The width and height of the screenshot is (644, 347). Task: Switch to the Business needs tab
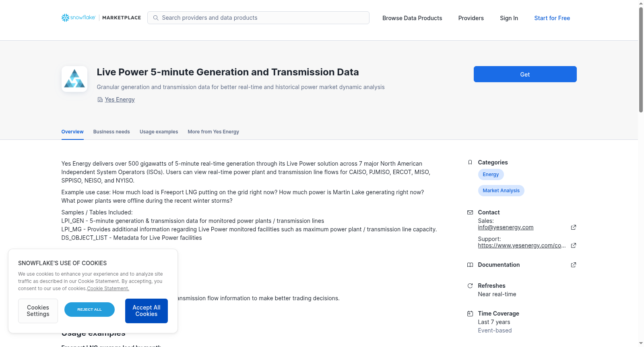tap(111, 132)
